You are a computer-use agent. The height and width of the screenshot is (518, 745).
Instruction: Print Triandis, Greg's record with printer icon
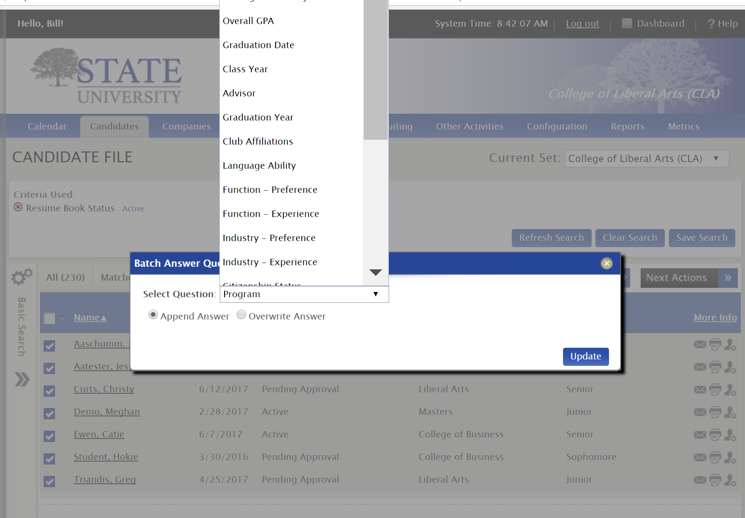point(715,480)
